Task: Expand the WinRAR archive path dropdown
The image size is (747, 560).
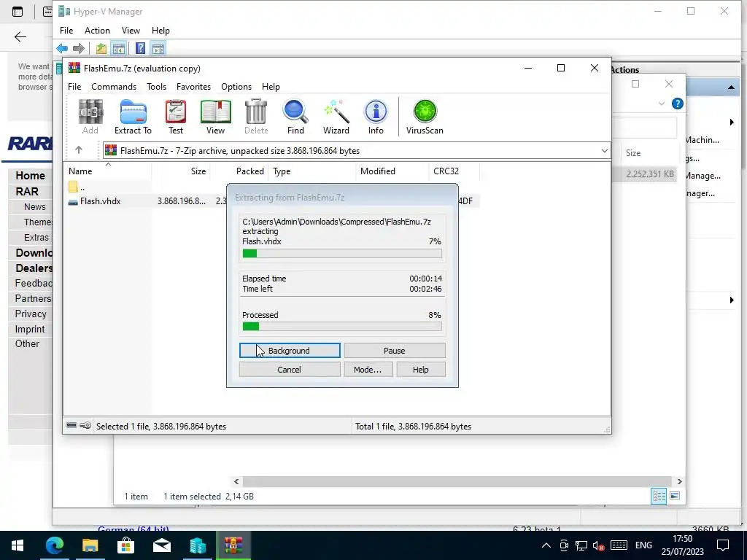Action: [604, 150]
